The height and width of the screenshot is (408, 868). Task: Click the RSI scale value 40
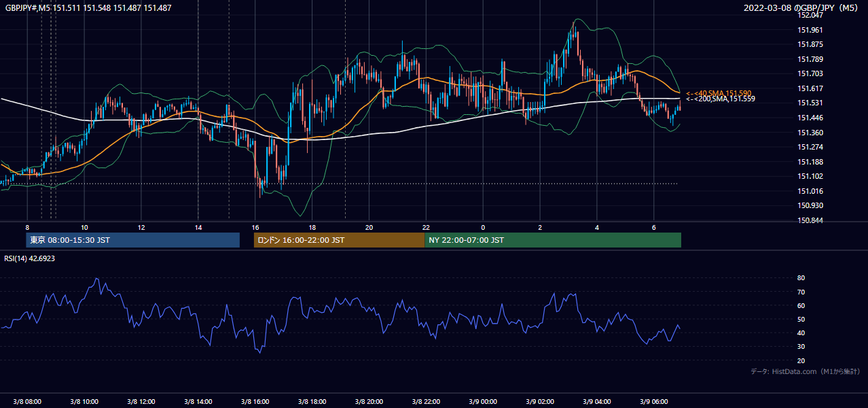(x=801, y=333)
